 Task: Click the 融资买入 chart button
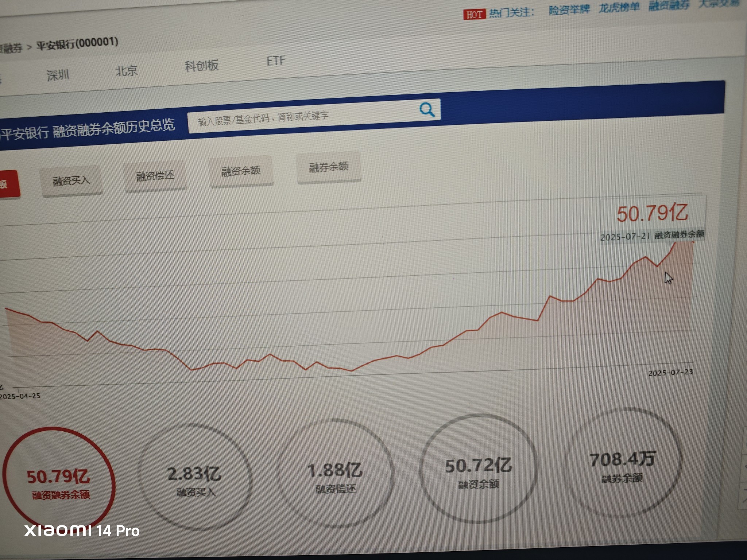point(71,181)
